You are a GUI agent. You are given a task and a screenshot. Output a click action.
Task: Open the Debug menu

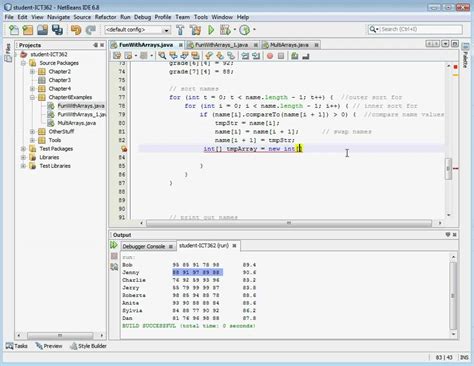coord(142,17)
